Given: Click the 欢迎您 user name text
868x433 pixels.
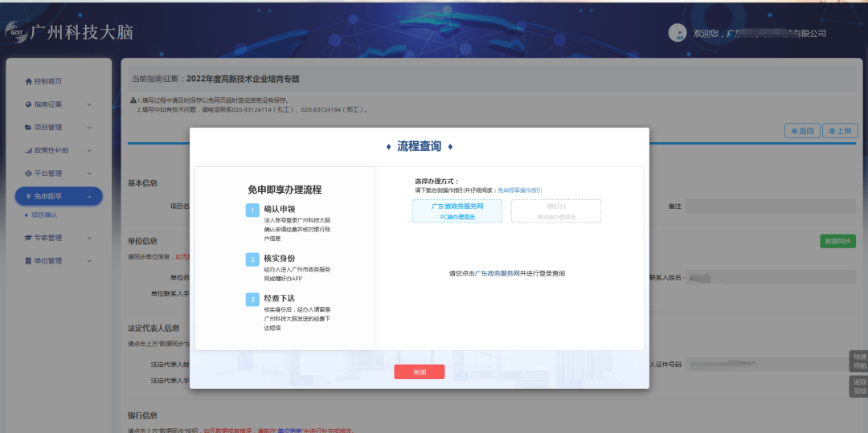Looking at the screenshot, I should tap(759, 33).
